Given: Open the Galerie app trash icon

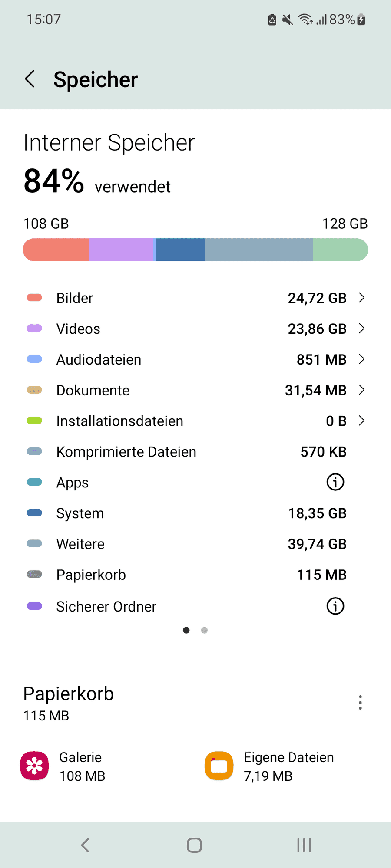Looking at the screenshot, I should pyautogui.click(x=34, y=766).
